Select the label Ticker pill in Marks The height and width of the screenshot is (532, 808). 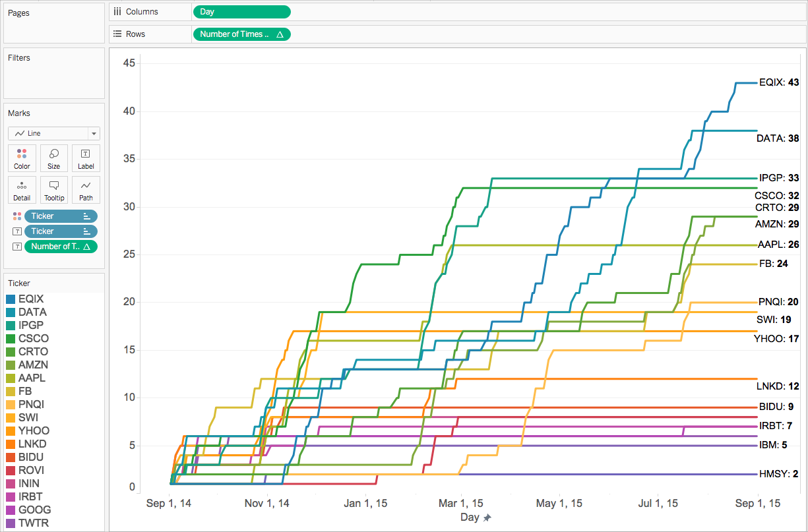coord(61,231)
